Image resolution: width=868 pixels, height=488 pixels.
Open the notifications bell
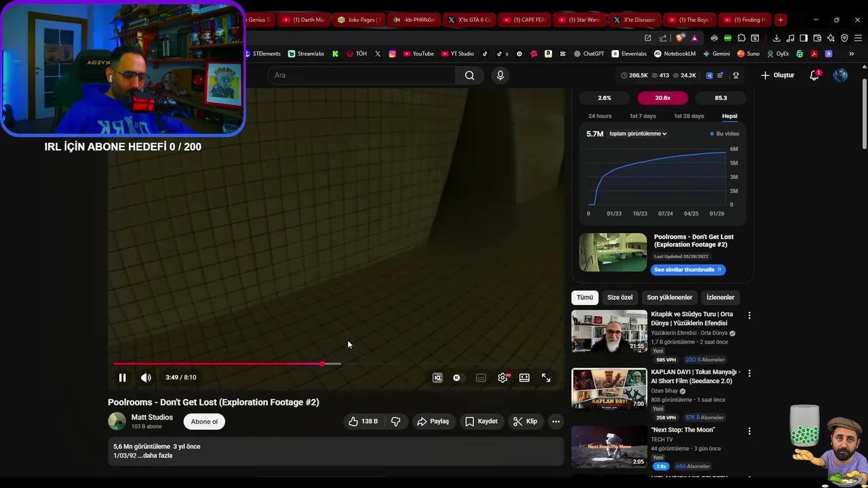[x=814, y=75]
